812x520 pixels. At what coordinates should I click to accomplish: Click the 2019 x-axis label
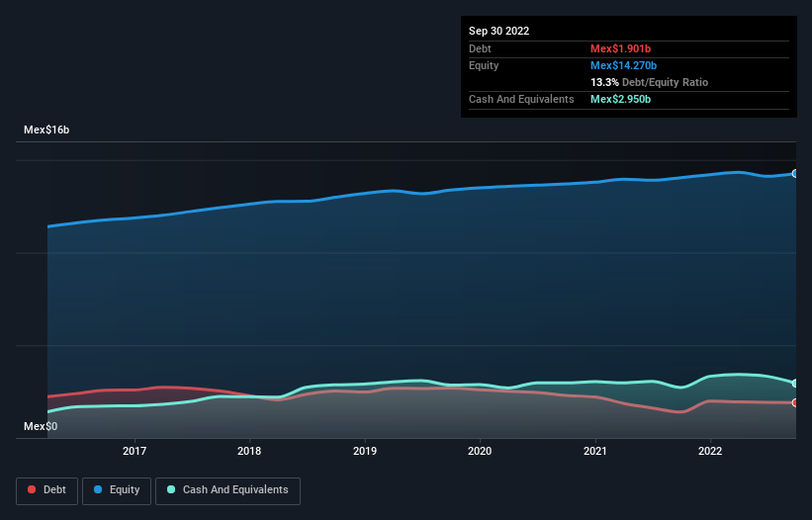click(x=365, y=451)
